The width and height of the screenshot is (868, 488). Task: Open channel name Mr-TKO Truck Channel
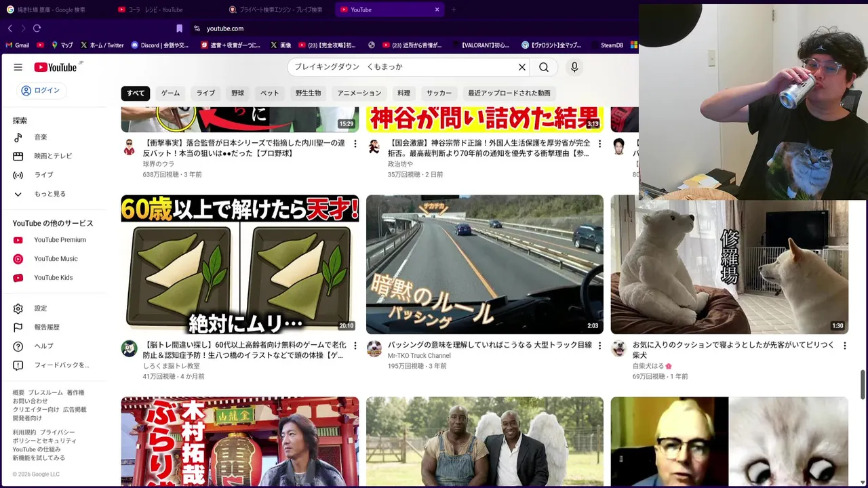[x=419, y=356]
